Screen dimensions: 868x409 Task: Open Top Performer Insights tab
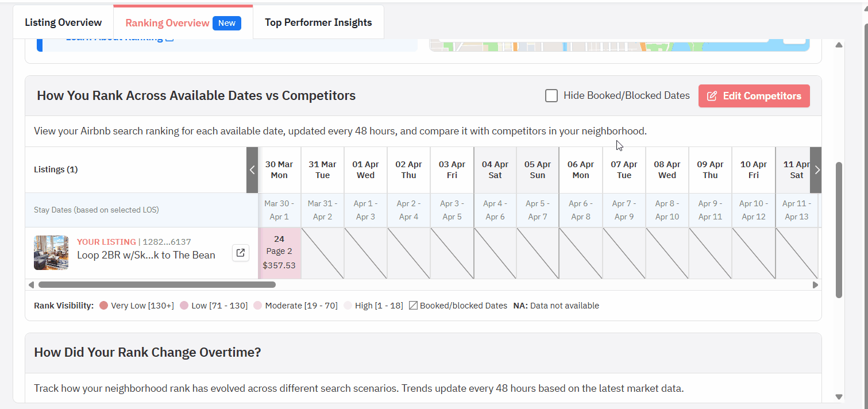pyautogui.click(x=318, y=23)
